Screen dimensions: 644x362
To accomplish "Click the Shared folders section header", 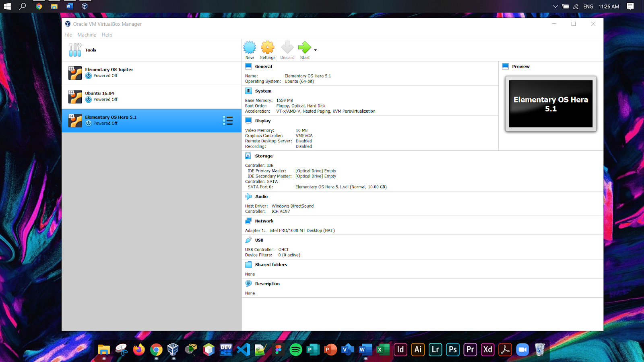I will tap(271, 265).
